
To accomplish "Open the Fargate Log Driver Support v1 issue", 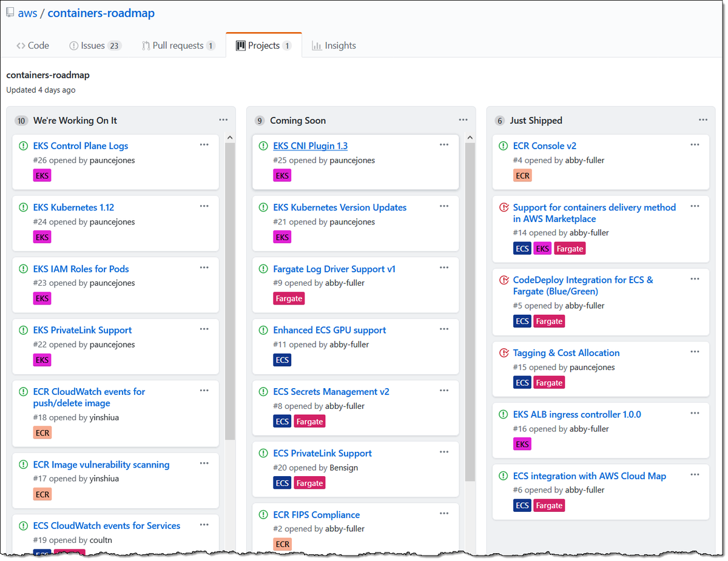I will (x=334, y=269).
